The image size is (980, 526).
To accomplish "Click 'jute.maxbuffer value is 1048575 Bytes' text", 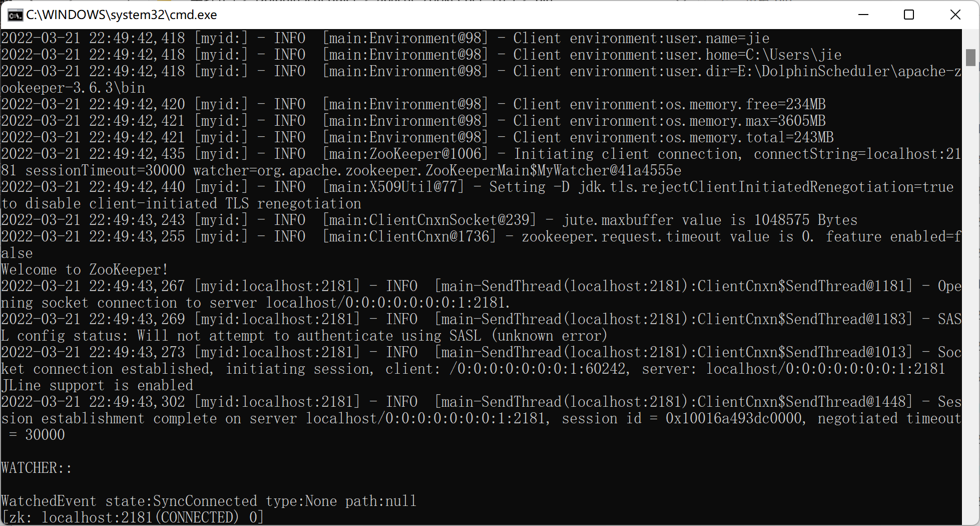I will point(710,220).
